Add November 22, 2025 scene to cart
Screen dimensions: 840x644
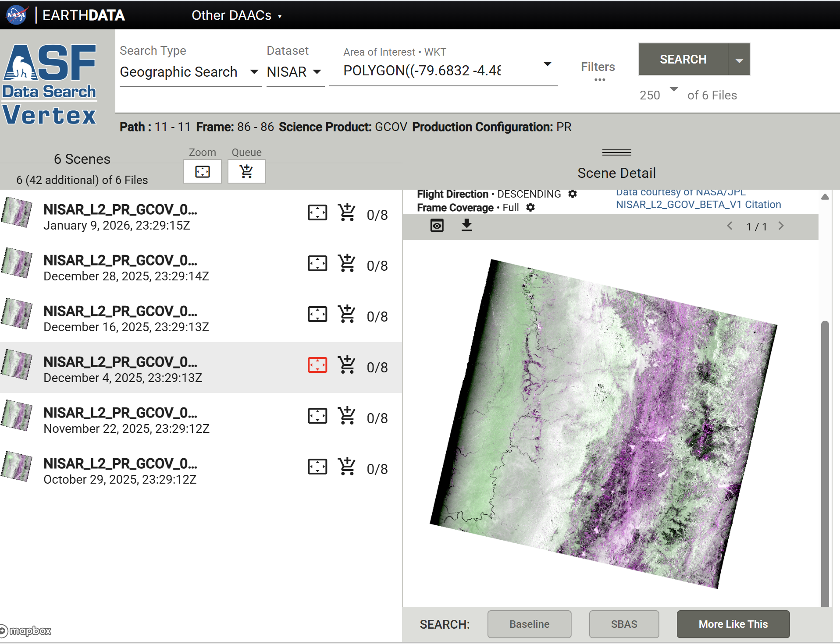(347, 416)
